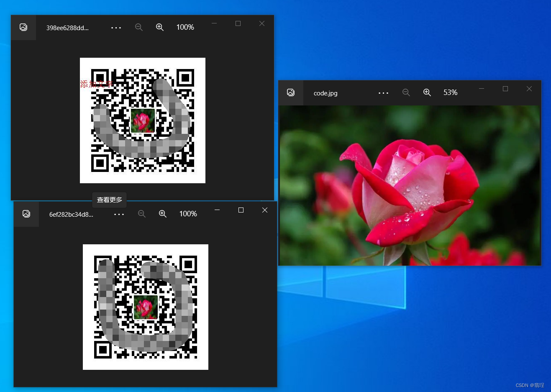Select the 100% zoom value in 398ee6288dd window

(x=185, y=27)
